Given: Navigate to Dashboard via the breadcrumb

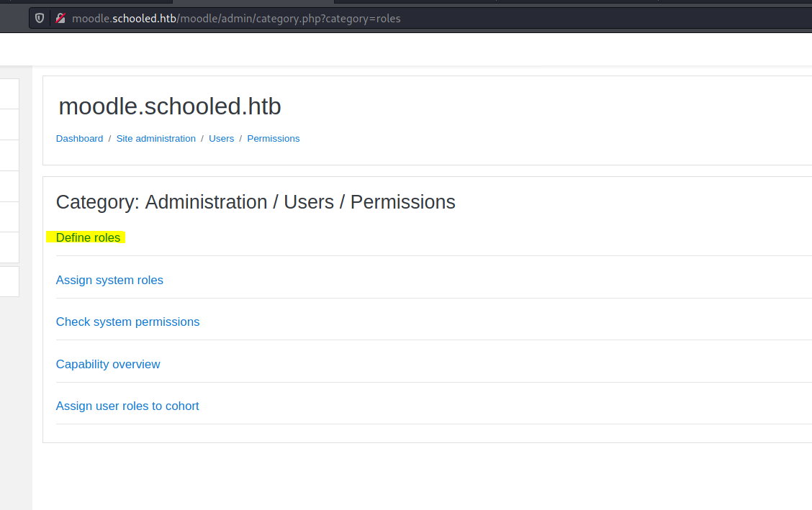Looking at the screenshot, I should pyautogui.click(x=79, y=138).
